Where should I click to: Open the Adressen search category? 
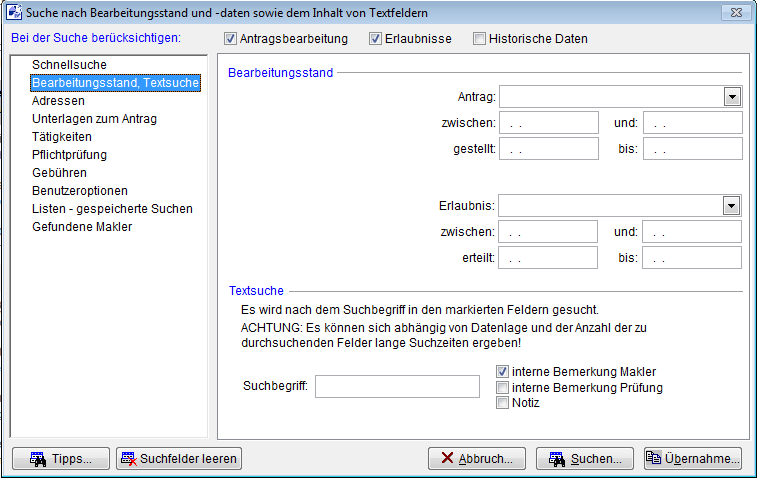(x=58, y=101)
